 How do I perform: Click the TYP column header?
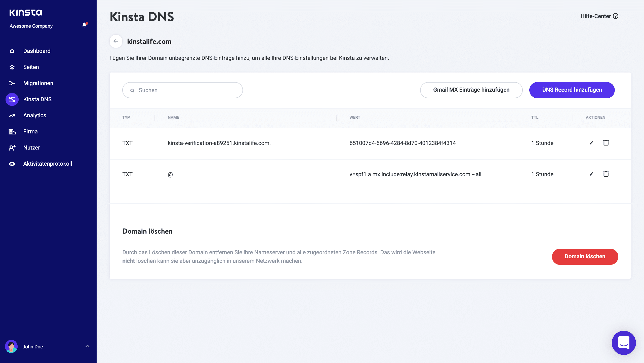(x=126, y=118)
